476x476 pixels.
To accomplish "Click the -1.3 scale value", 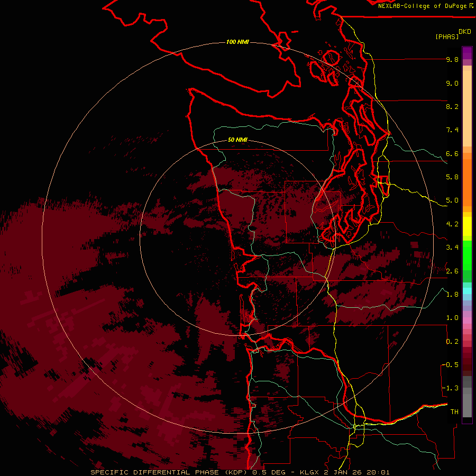I will click(451, 388).
